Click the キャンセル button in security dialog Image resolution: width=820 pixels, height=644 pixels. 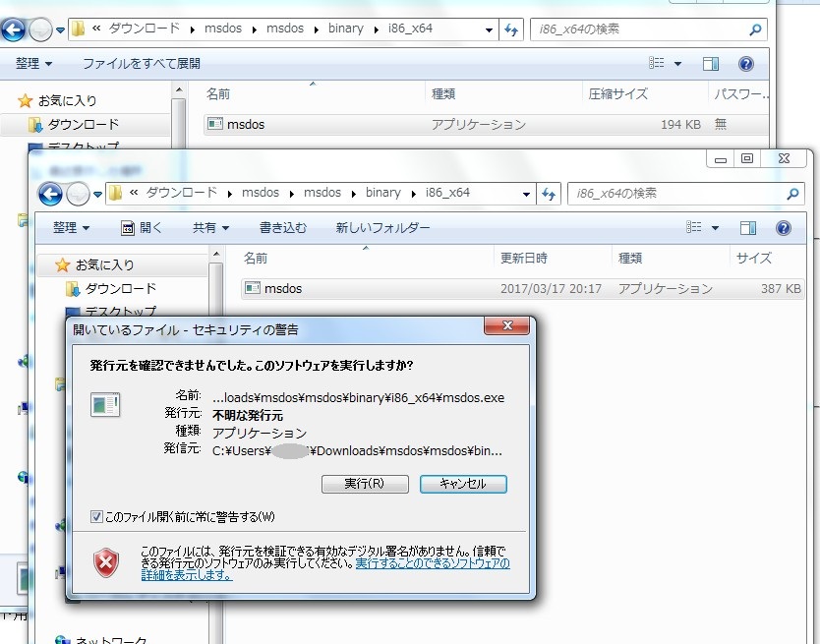[x=463, y=484]
